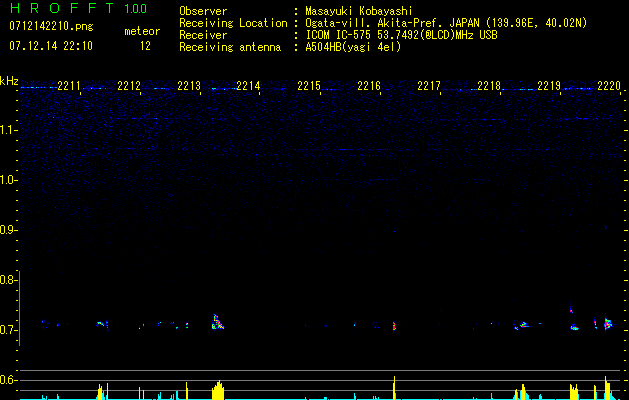This screenshot has width=629, height=400.
Task: Click the 0.7 kHz frequency axis label
Action: point(8,330)
